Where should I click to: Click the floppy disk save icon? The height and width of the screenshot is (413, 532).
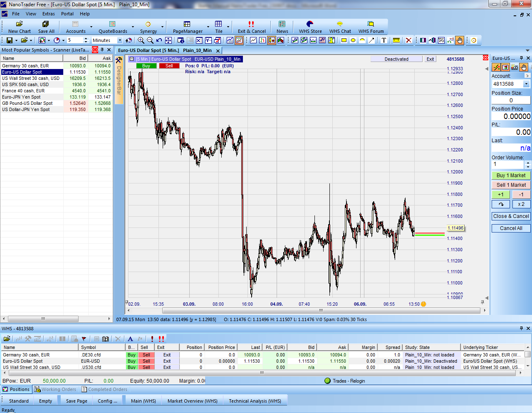click(x=9, y=40)
